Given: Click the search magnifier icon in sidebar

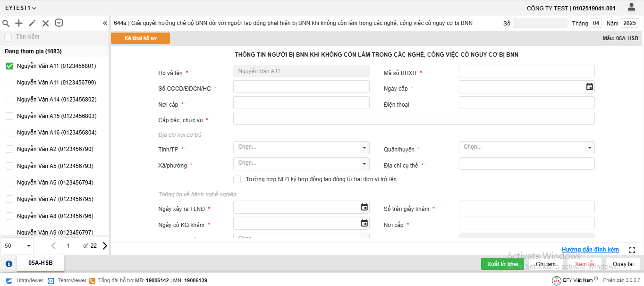Looking at the screenshot, I should [6, 23].
